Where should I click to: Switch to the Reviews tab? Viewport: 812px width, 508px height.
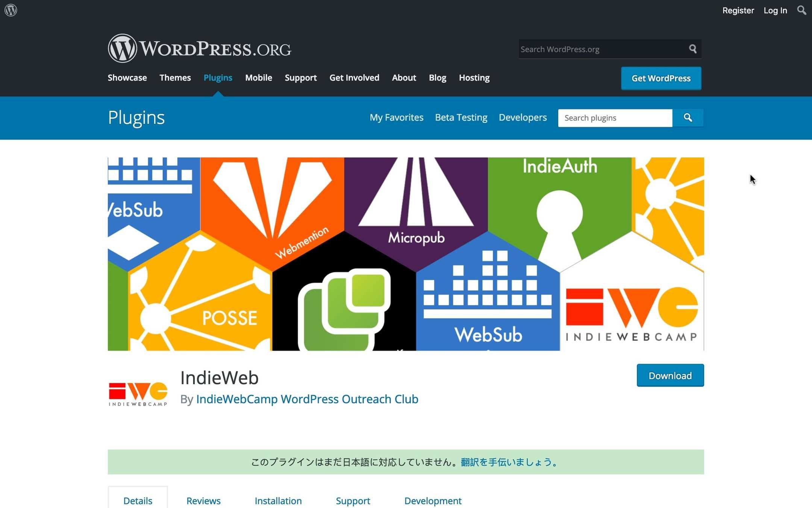pos(203,500)
